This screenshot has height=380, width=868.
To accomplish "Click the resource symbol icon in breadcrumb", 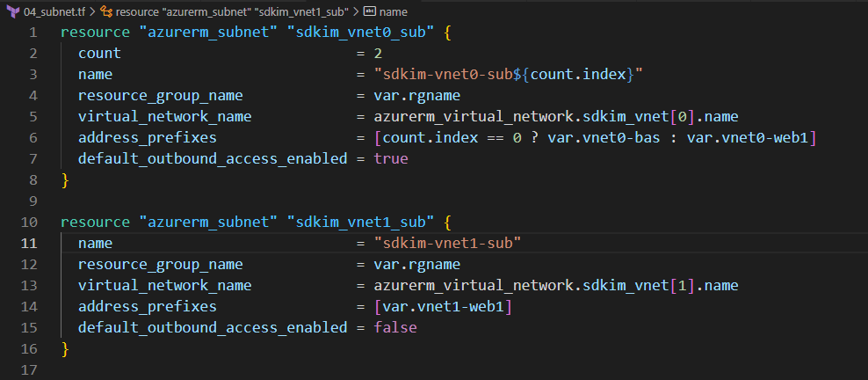I will point(107,11).
